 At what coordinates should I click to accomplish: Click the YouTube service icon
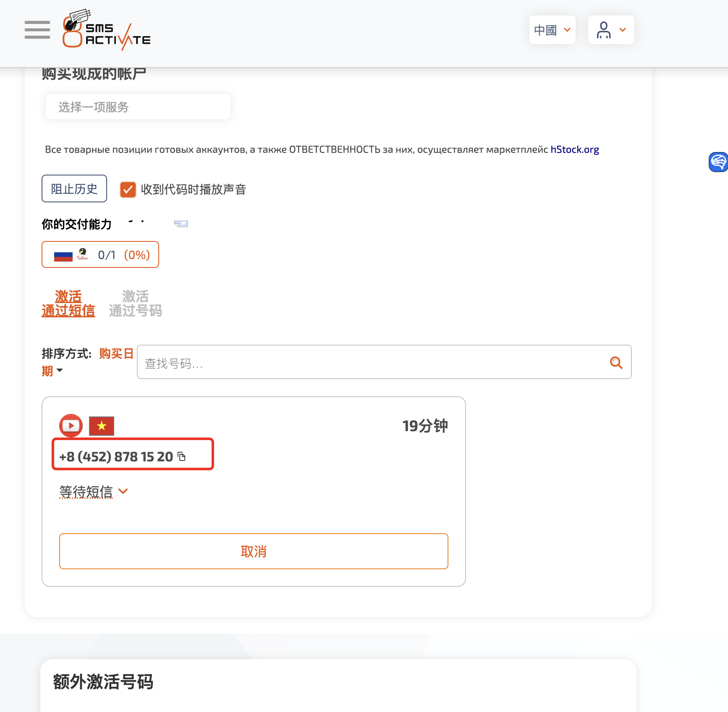(71, 426)
